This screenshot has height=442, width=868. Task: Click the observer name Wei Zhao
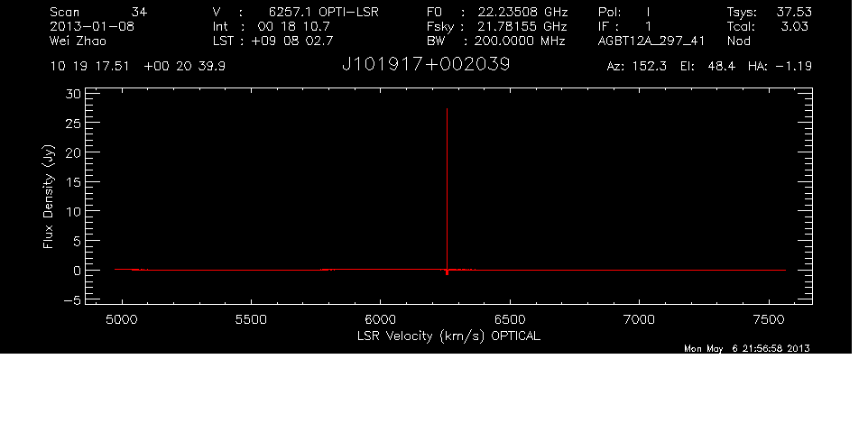tap(78, 41)
